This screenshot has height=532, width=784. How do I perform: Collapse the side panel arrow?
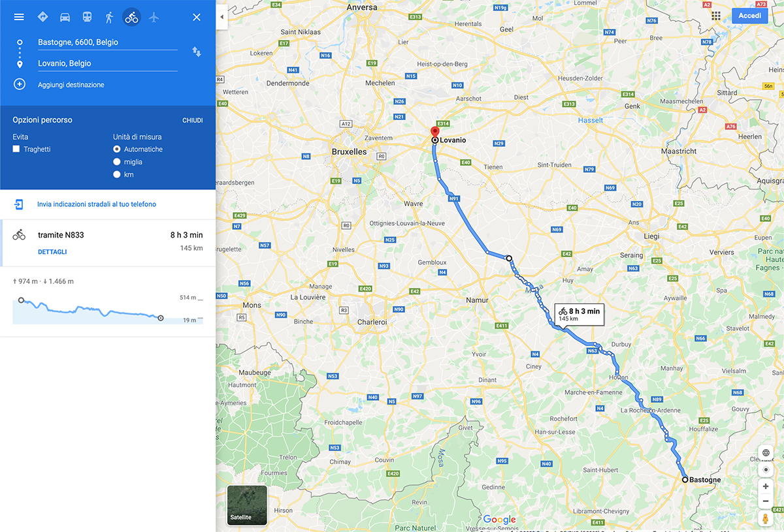(221, 17)
